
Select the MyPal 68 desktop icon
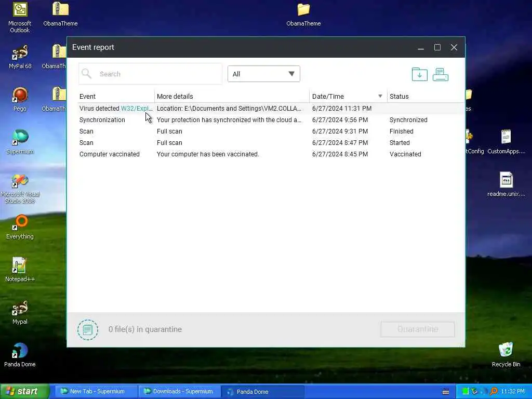coord(20,57)
